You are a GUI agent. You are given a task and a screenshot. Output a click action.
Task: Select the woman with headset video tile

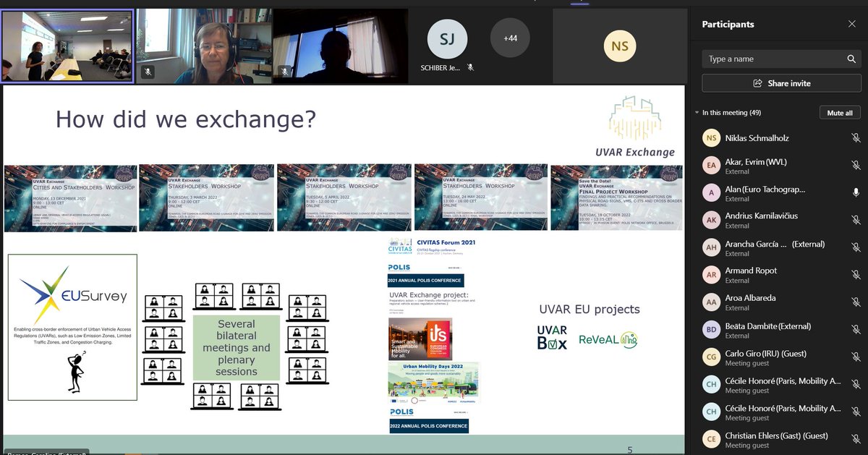click(203, 46)
